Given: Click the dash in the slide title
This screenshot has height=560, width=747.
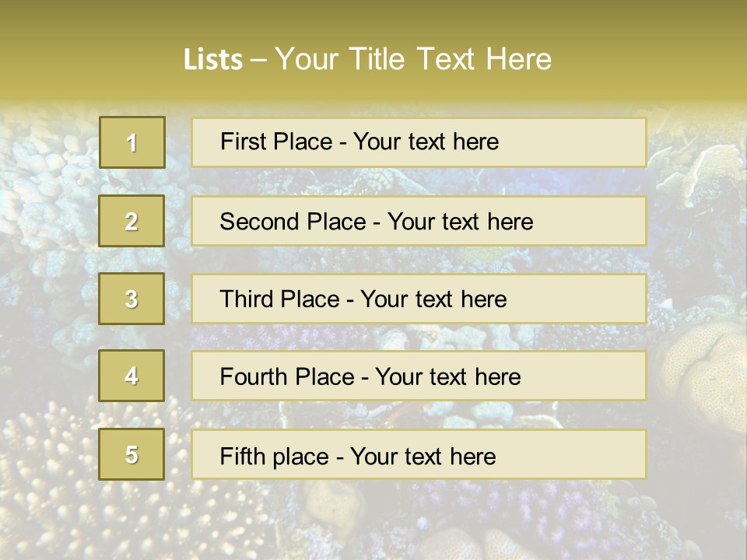Looking at the screenshot, I should pyautogui.click(x=258, y=60).
